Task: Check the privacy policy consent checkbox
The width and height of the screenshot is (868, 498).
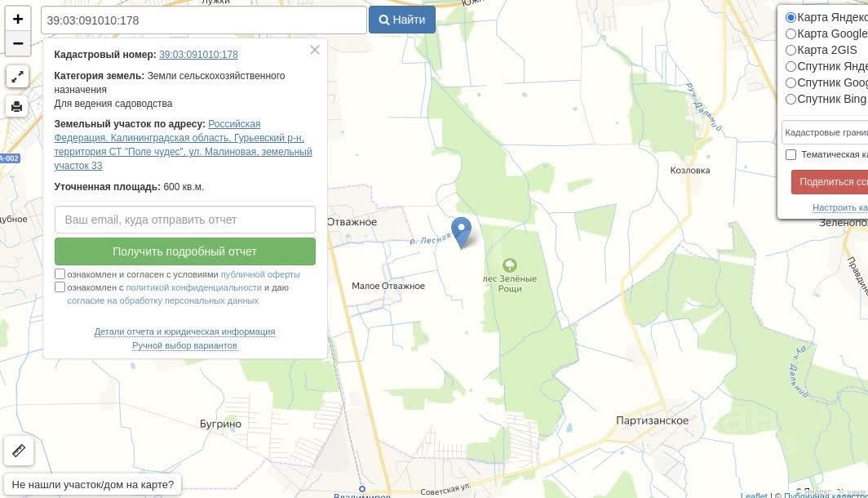Action: tap(60, 287)
